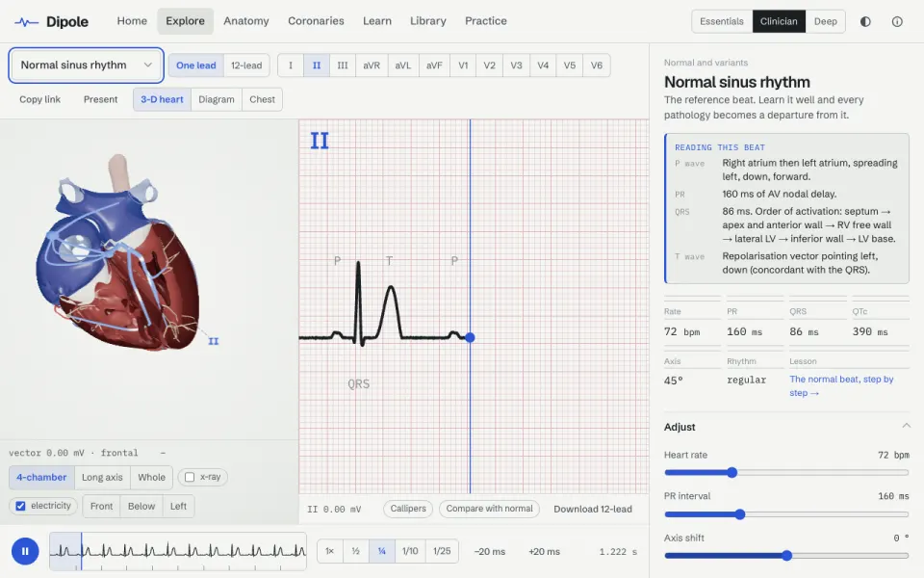Viewport: 924px width, 578px height.
Task: Step forward with +20 ms
Action: 544,551
